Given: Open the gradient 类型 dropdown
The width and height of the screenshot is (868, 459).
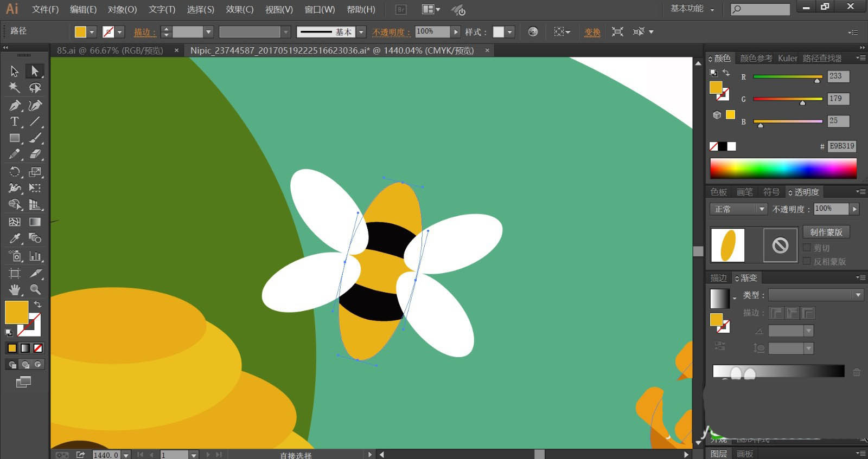Looking at the screenshot, I should [x=815, y=295].
